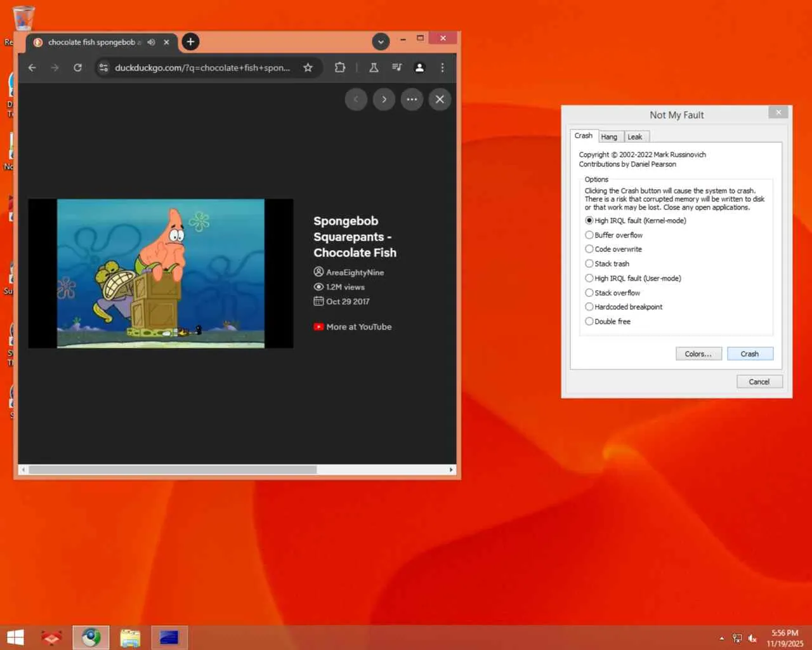
Task: Bookmark this page with the star
Action: 308,67
